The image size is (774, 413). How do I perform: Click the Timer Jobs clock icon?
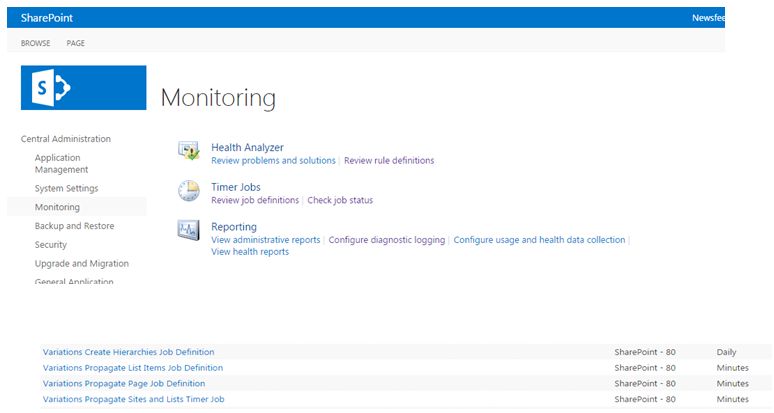click(x=189, y=191)
